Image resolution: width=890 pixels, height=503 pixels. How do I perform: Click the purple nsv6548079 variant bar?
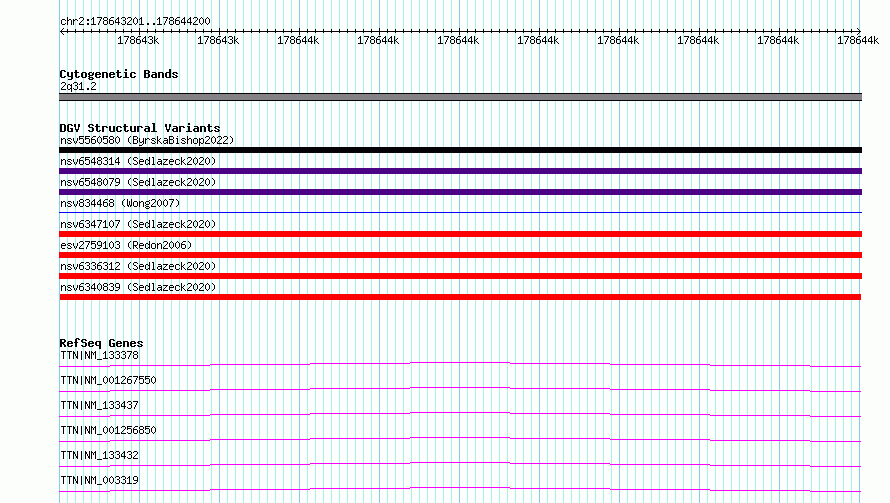click(x=460, y=192)
